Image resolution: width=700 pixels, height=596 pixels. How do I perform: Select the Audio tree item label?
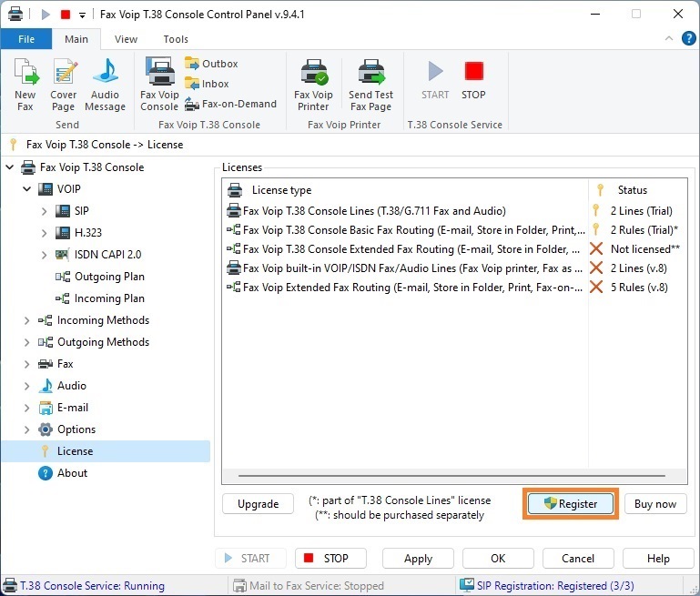72,386
